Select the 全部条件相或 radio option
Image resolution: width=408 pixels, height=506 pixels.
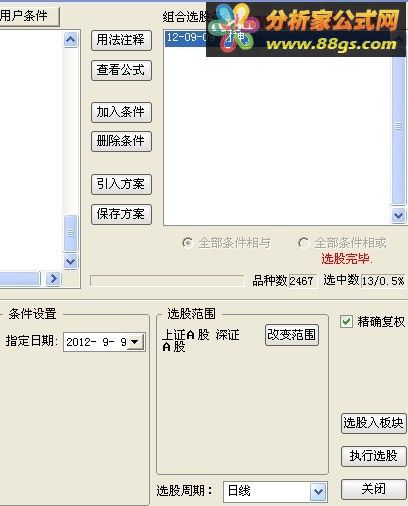tap(343, 243)
